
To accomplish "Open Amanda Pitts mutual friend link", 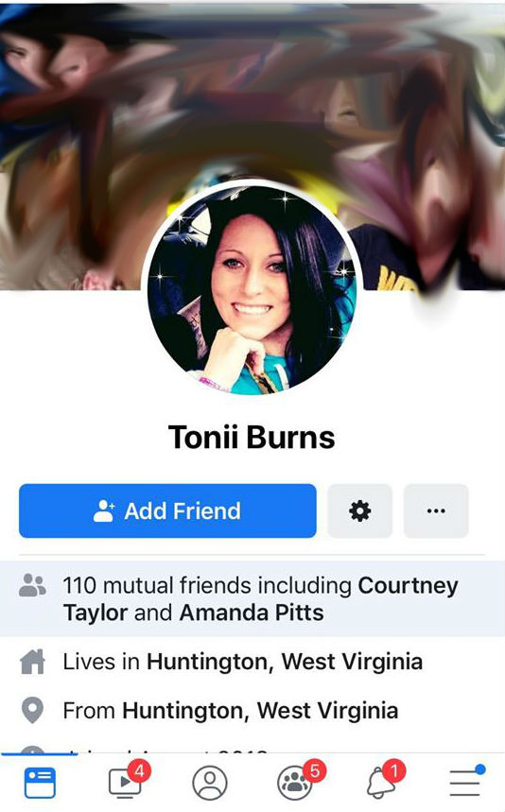I will pyautogui.click(x=252, y=613).
